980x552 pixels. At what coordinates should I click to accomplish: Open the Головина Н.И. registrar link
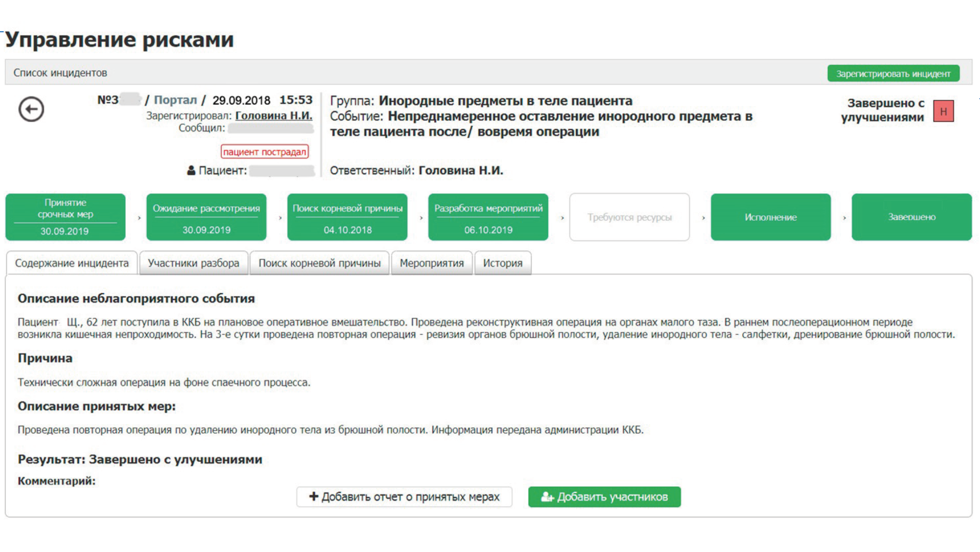pos(273,116)
